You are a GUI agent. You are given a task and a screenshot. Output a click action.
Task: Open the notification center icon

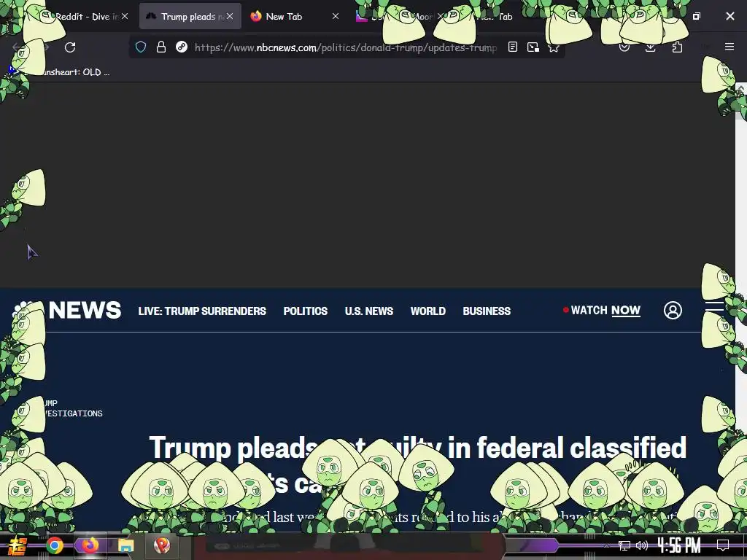pyautogui.click(x=723, y=545)
